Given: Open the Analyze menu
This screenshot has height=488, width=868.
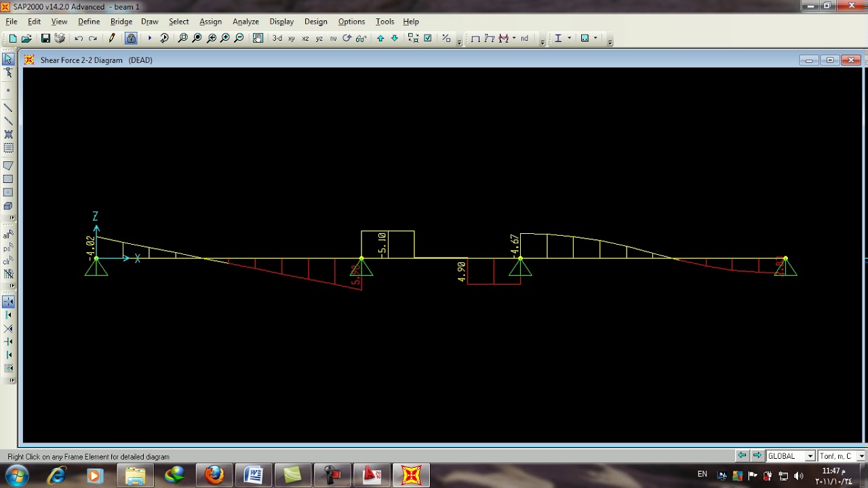Looking at the screenshot, I should pos(245,22).
